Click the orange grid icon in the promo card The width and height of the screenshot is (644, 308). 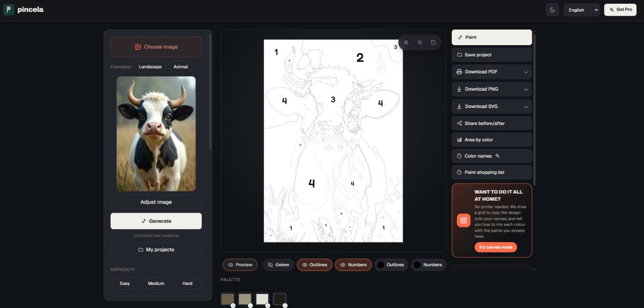(x=464, y=221)
